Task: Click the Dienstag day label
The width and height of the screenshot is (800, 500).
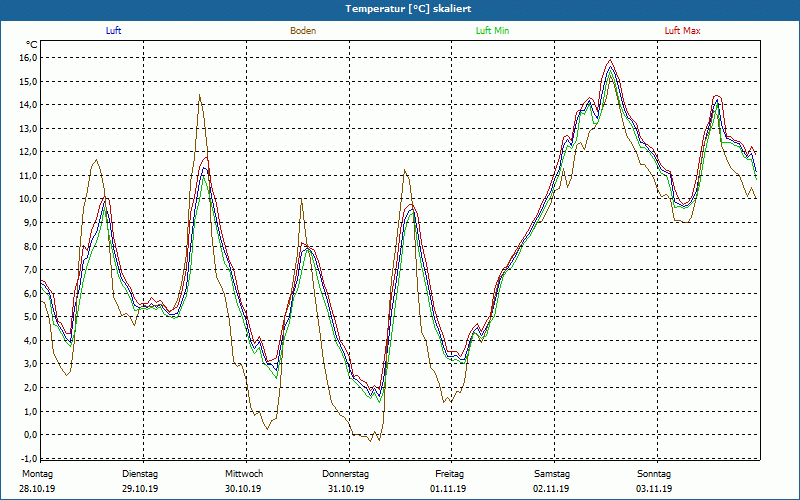Action: click(x=140, y=474)
